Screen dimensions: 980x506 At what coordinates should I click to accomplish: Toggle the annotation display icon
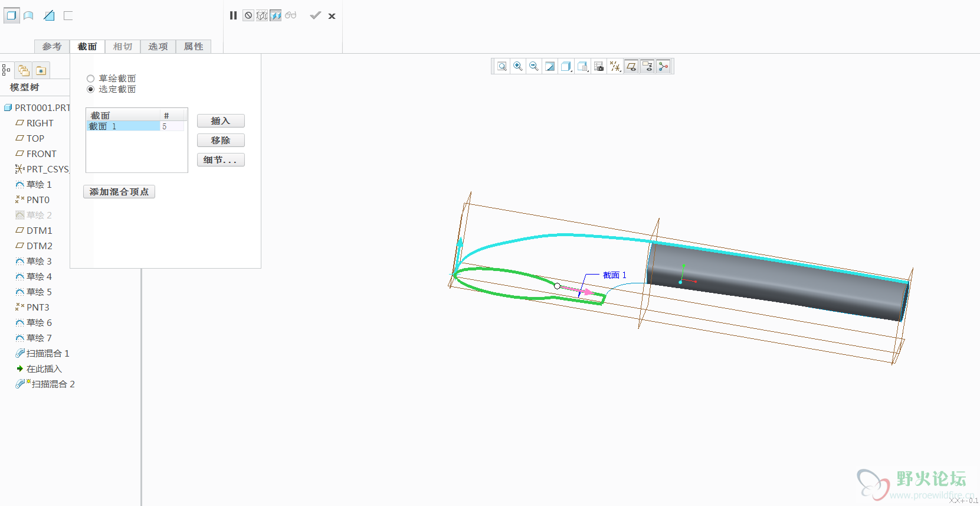click(647, 67)
